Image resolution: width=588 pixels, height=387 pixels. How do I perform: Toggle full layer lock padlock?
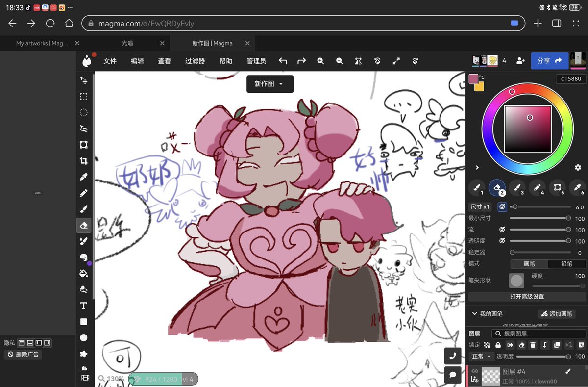pos(498,345)
